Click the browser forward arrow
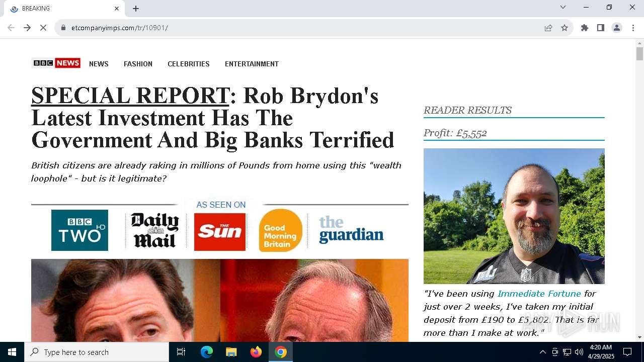Screen dimensions: 644x362 tap(27, 28)
